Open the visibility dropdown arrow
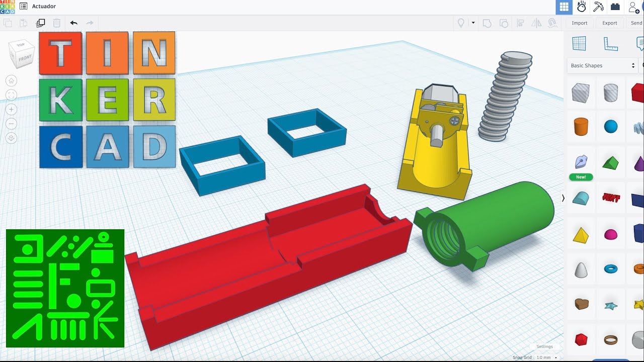Viewport: 644px width, 362px height. (x=473, y=23)
